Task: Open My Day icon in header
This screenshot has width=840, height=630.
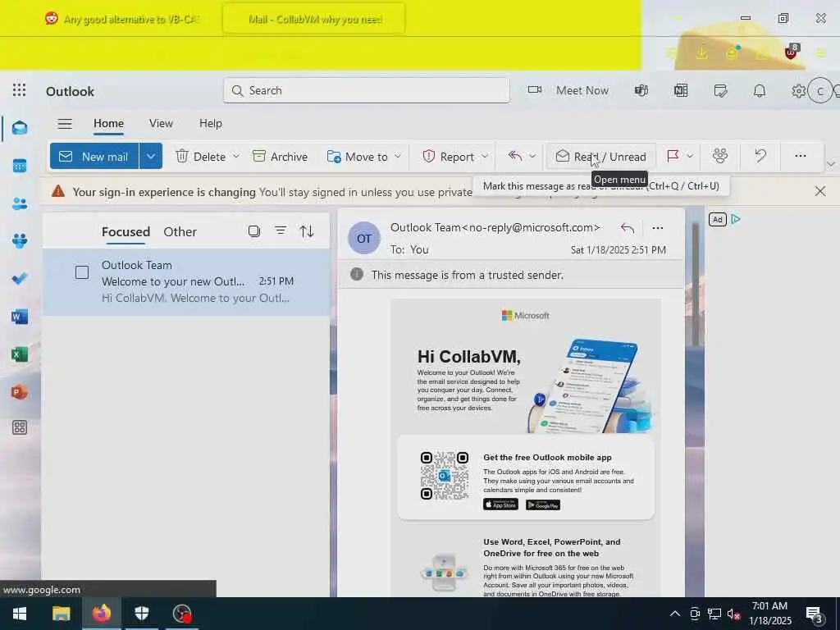Action: (x=720, y=90)
